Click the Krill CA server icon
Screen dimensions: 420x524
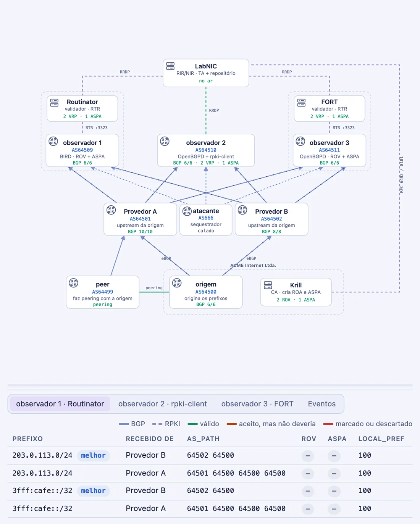(268, 285)
